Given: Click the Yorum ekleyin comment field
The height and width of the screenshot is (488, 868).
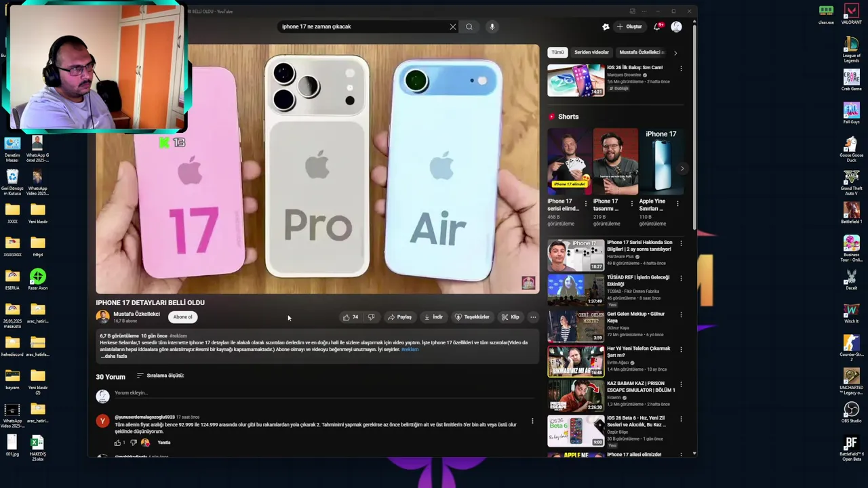Looking at the screenshot, I should point(324,393).
